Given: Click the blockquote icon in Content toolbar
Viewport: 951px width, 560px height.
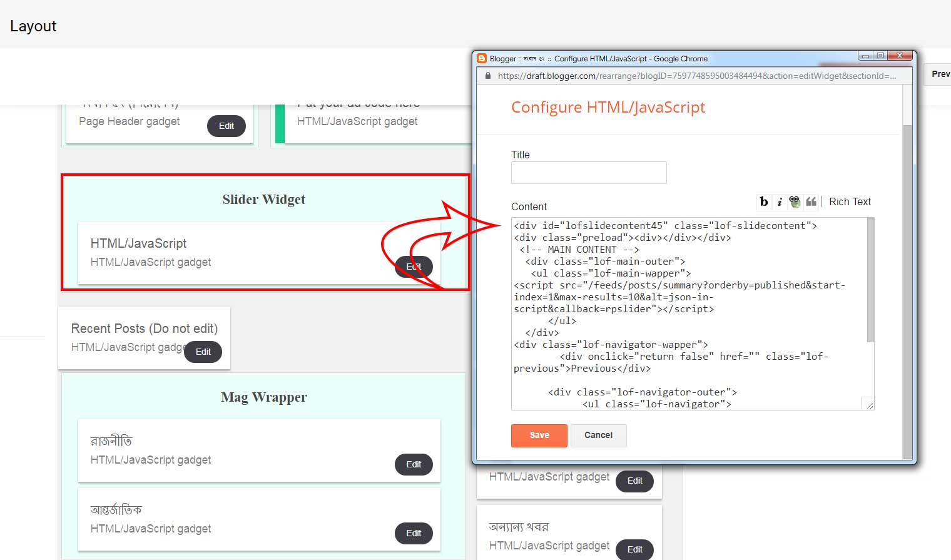Looking at the screenshot, I should pos(811,201).
